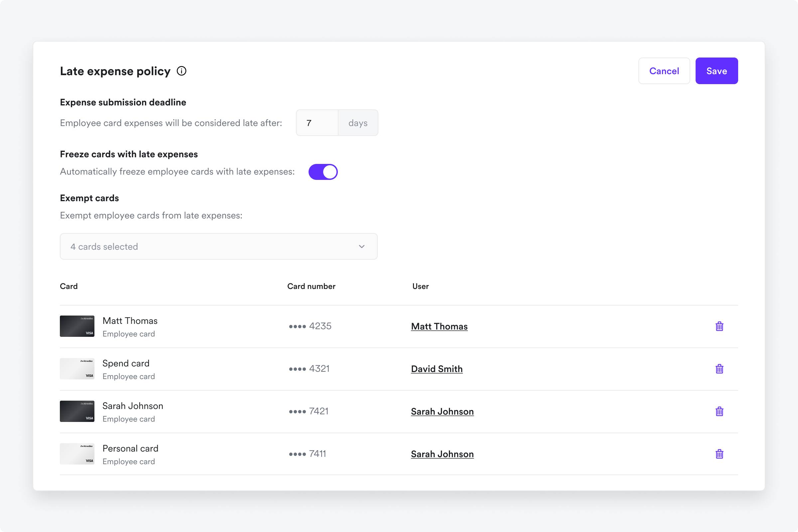
Task: Delete the Personal card row
Action: [719, 454]
